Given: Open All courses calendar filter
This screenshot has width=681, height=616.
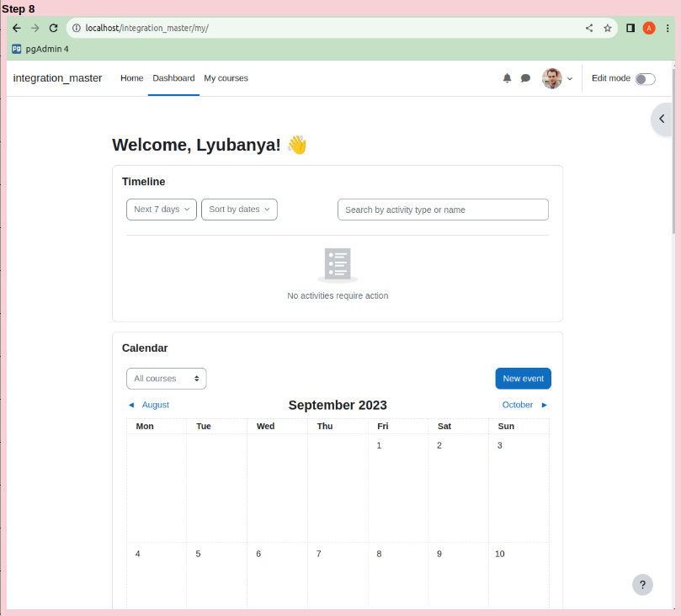Looking at the screenshot, I should coord(167,379).
